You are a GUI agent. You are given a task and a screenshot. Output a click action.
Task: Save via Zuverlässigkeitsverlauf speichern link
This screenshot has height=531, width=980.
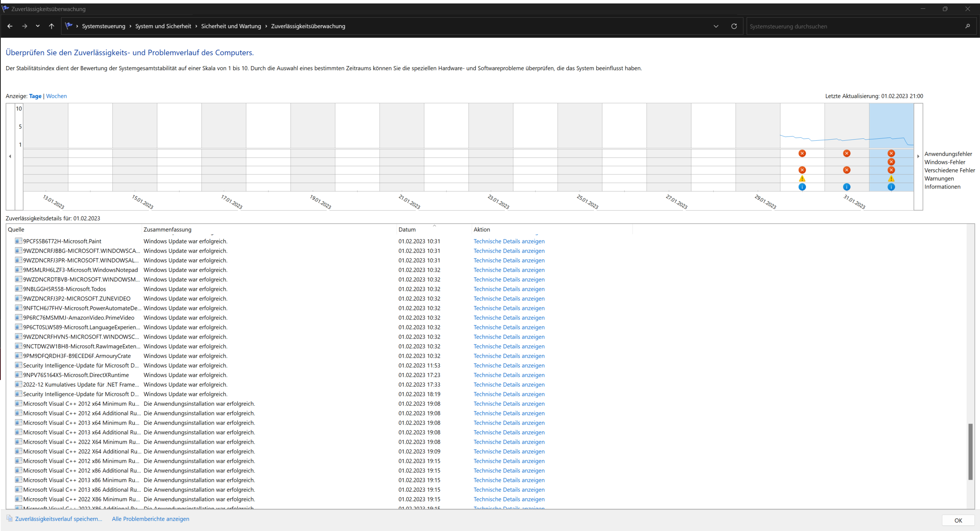click(59, 519)
